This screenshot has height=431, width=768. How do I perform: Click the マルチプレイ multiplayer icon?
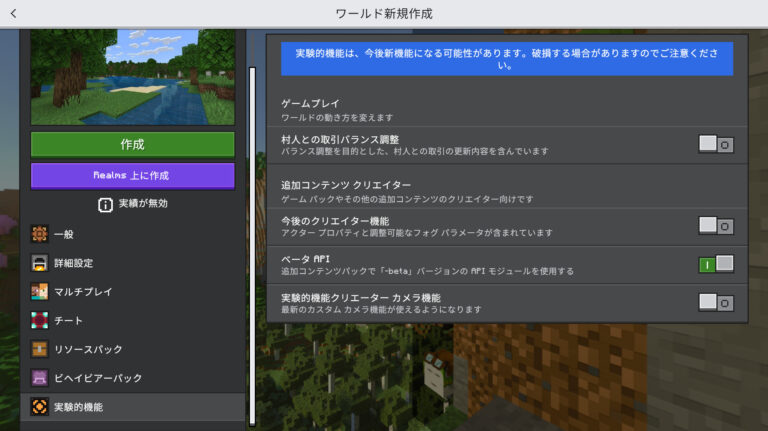[40, 292]
